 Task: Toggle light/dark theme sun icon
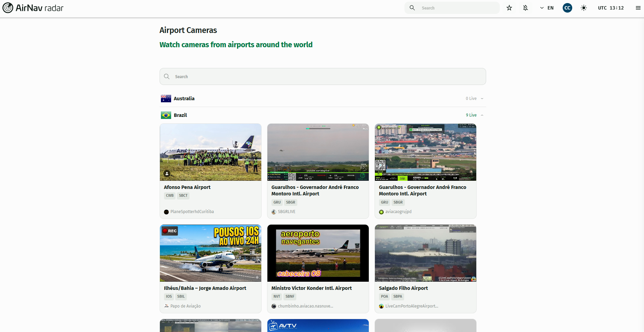pos(584,8)
